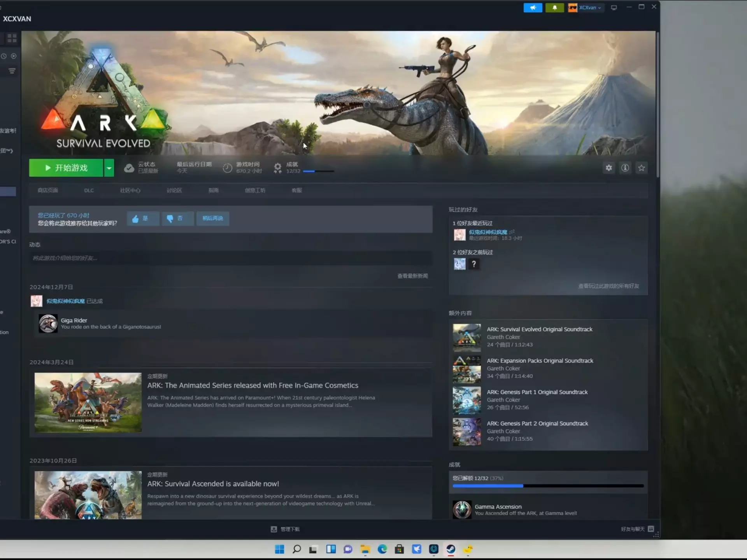Click the blue megaphone announcement icon
The image size is (747, 560).
[x=533, y=7]
